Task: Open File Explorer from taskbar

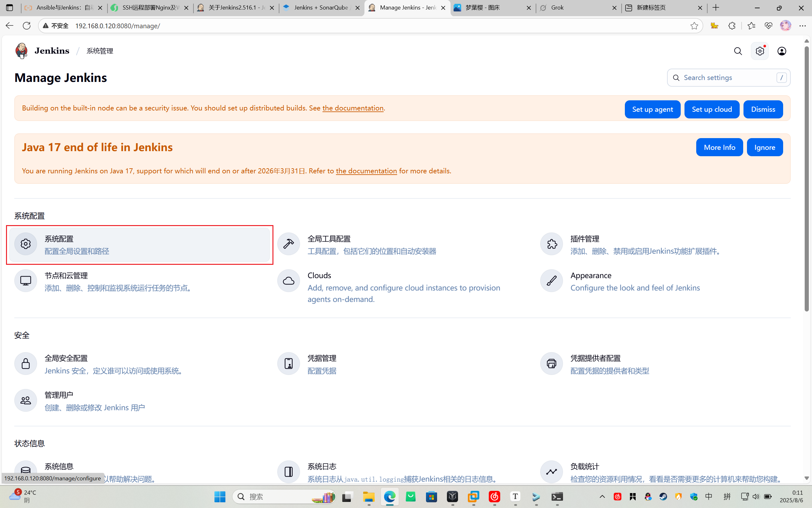Action: tap(369, 497)
